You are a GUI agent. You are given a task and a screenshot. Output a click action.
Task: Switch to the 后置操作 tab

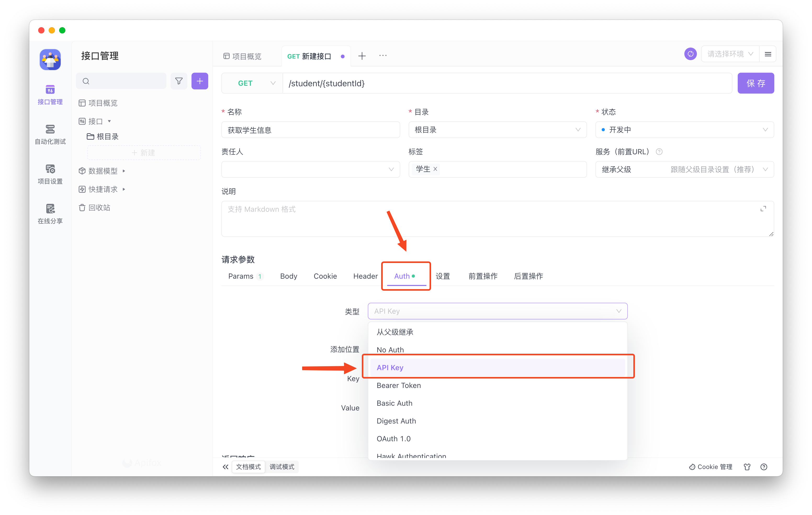point(528,276)
